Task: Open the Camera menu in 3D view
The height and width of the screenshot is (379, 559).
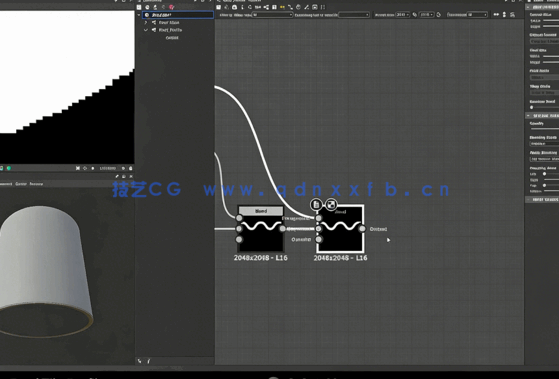Action: (x=21, y=184)
